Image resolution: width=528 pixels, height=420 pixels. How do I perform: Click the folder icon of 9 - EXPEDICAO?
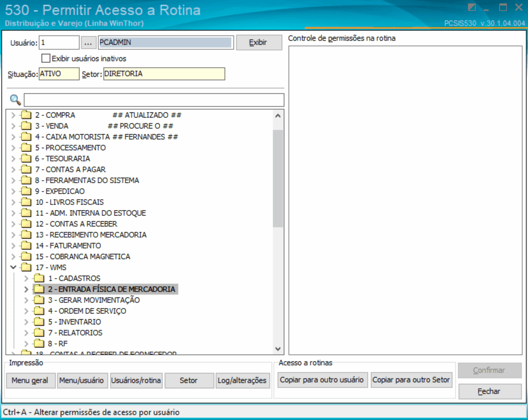pyautogui.click(x=26, y=191)
